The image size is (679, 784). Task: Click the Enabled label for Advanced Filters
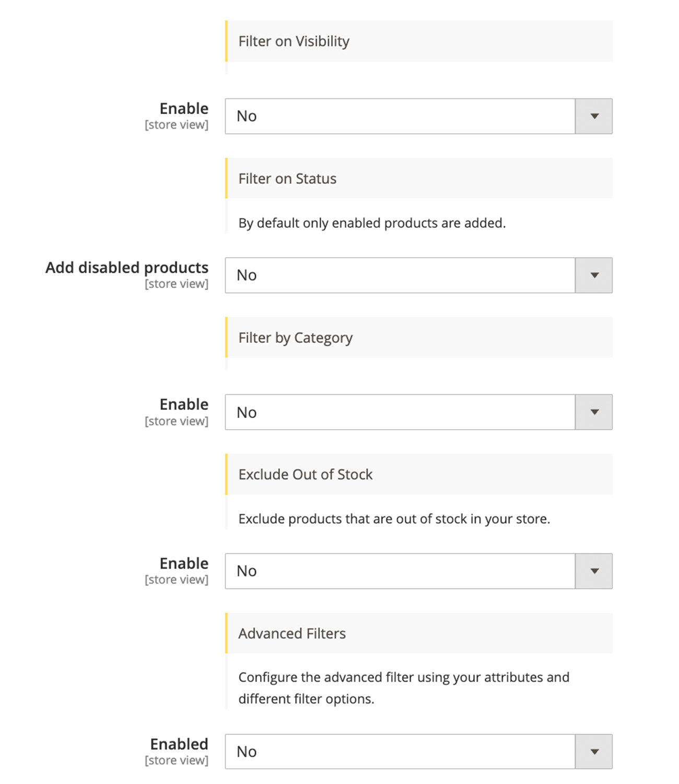179,744
